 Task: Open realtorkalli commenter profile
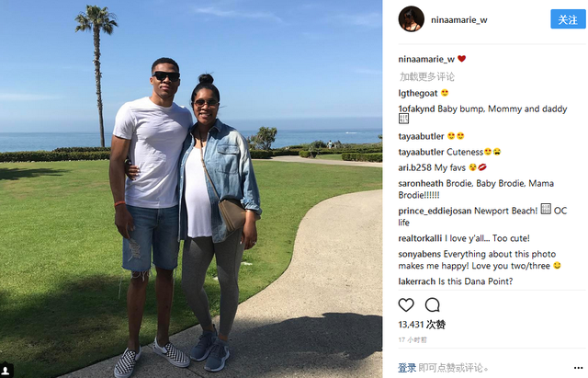[x=420, y=238]
